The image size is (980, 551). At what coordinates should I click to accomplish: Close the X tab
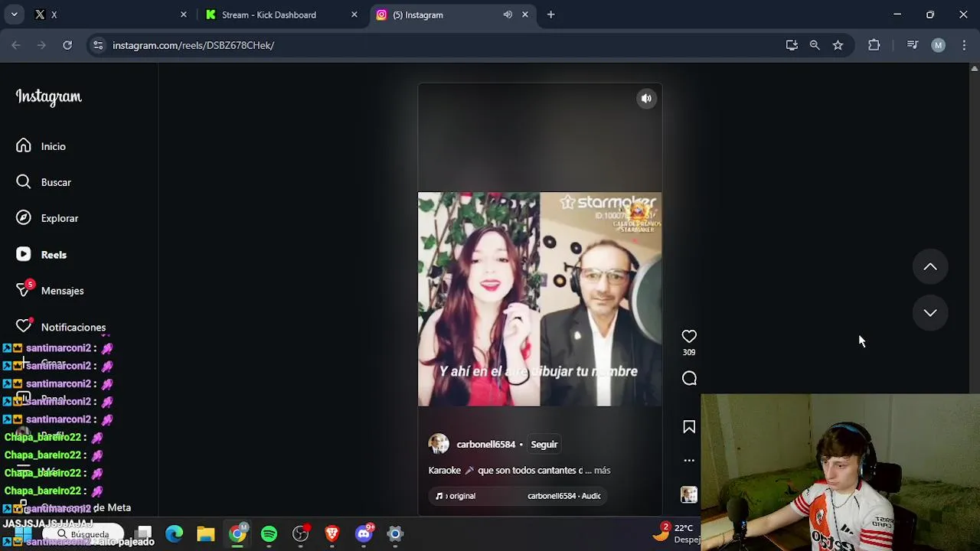click(x=183, y=15)
